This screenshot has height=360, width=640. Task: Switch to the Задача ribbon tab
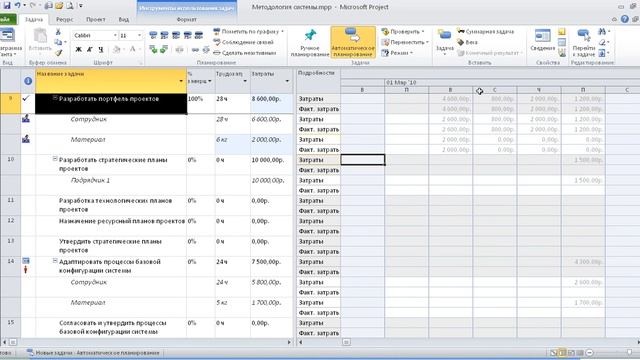(x=34, y=19)
